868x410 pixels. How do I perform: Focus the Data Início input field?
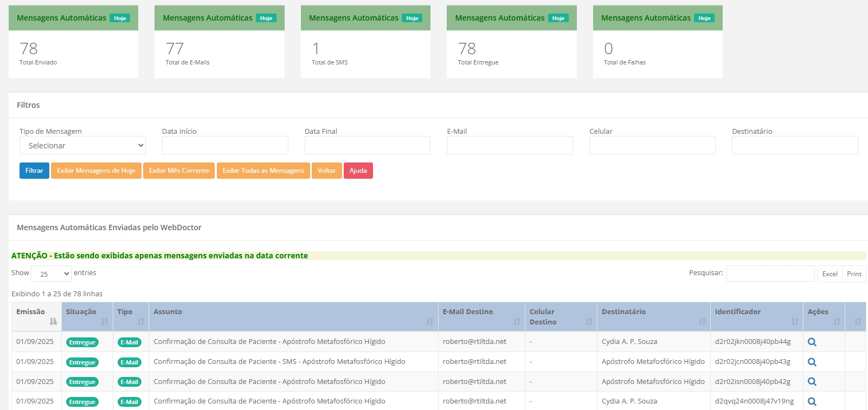tap(225, 146)
